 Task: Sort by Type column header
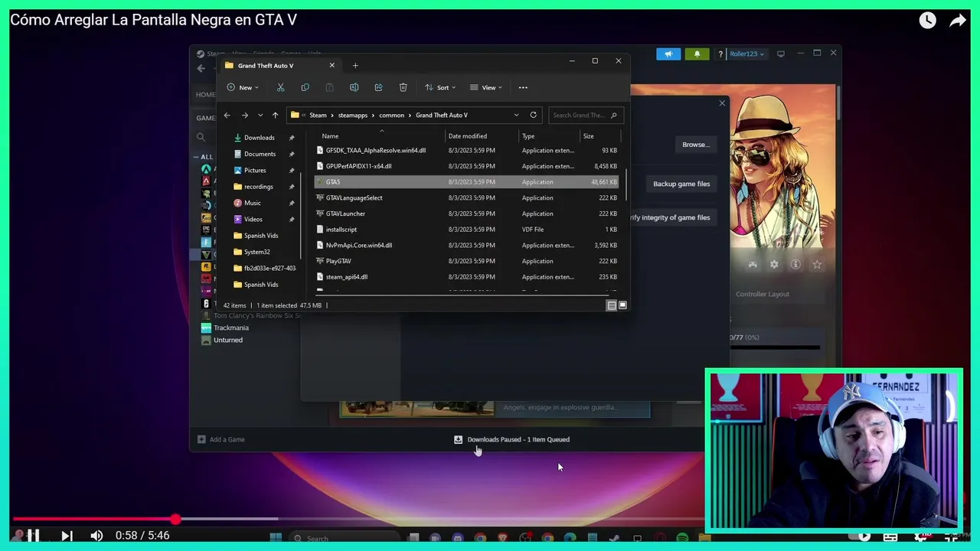(x=528, y=136)
